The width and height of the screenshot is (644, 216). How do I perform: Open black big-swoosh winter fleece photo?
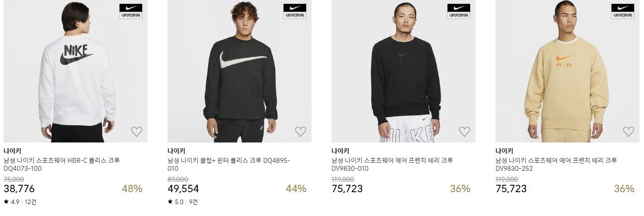pos(240,71)
